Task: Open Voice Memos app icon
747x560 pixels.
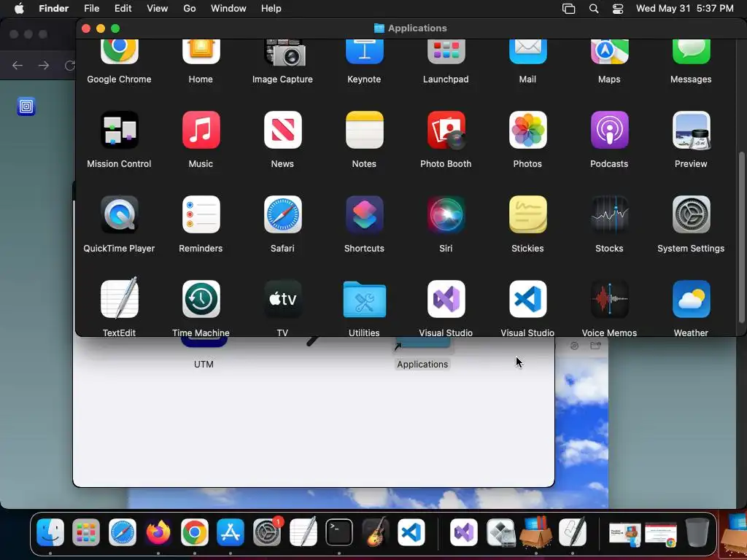Action: tap(609, 298)
